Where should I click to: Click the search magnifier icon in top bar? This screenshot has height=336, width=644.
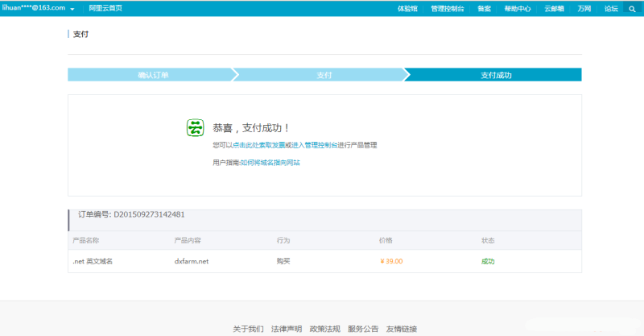click(x=632, y=8)
